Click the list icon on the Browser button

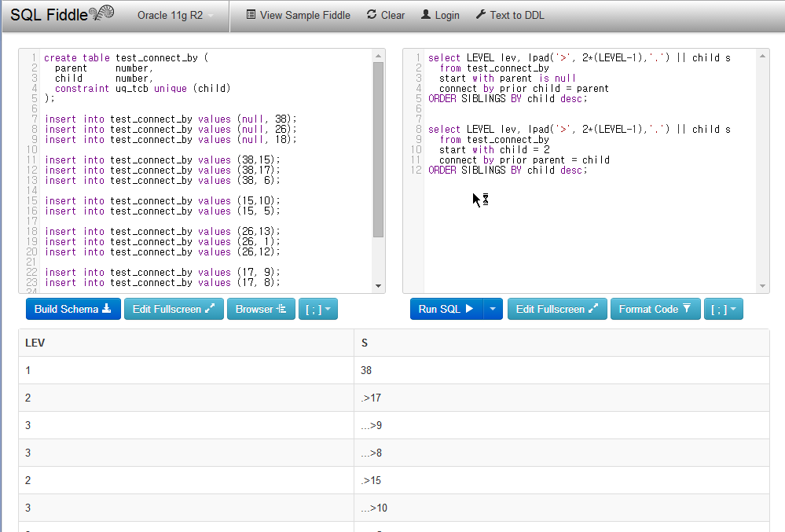(x=281, y=309)
